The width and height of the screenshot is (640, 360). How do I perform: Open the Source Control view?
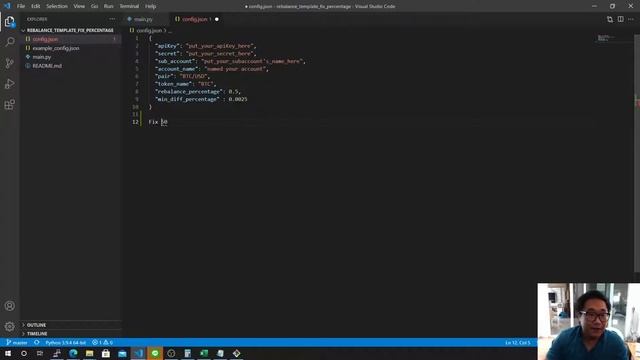coord(10,63)
